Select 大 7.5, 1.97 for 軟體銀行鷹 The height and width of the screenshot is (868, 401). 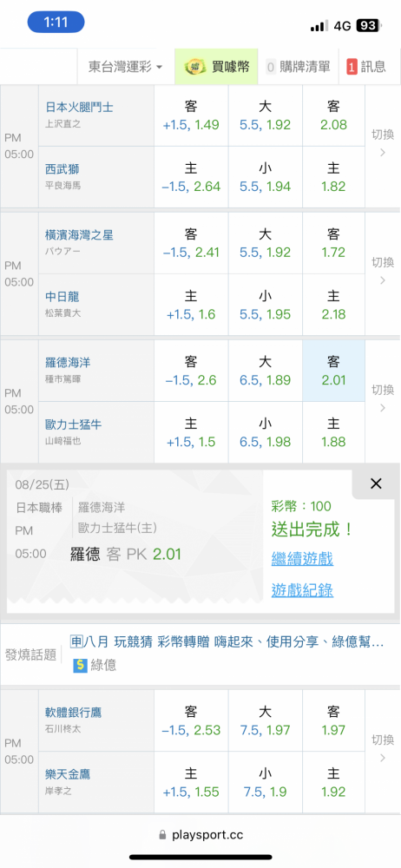[x=266, y=720]
